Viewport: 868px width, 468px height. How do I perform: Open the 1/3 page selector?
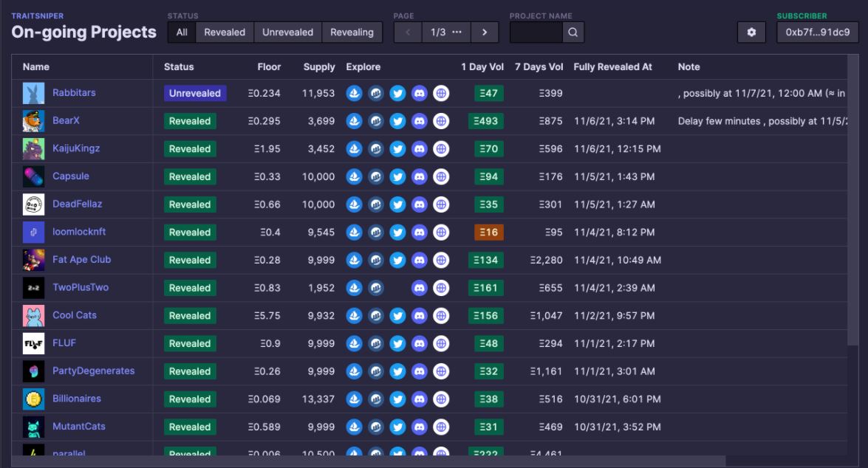pyautogui.click(x=446, y=32)
